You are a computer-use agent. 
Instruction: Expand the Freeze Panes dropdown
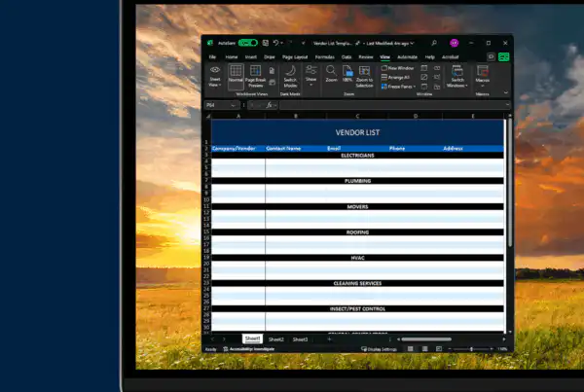point(398,87)
